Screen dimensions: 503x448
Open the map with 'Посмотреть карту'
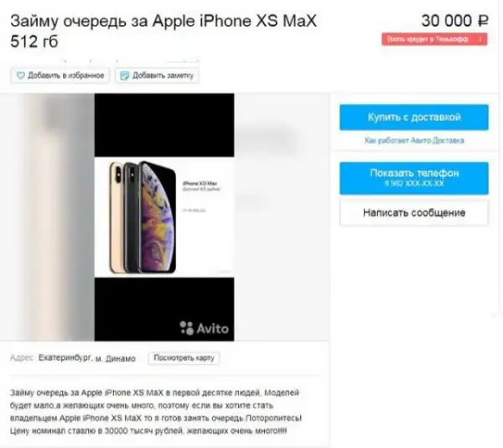tap(184, 358)
